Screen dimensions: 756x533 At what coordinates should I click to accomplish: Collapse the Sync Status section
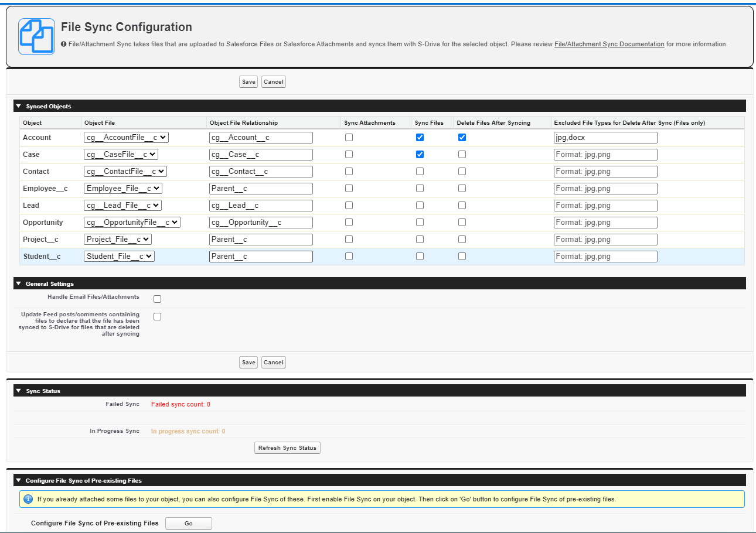[x=18, y=391]
